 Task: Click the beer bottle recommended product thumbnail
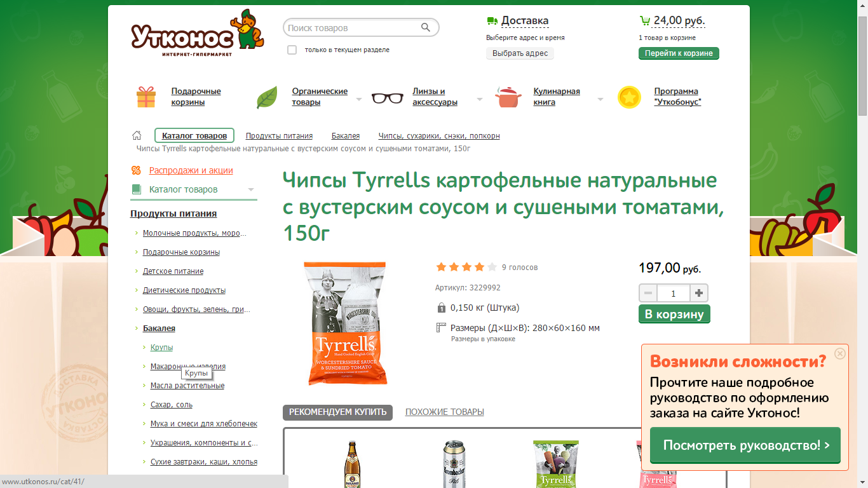[x=353, y=464]
